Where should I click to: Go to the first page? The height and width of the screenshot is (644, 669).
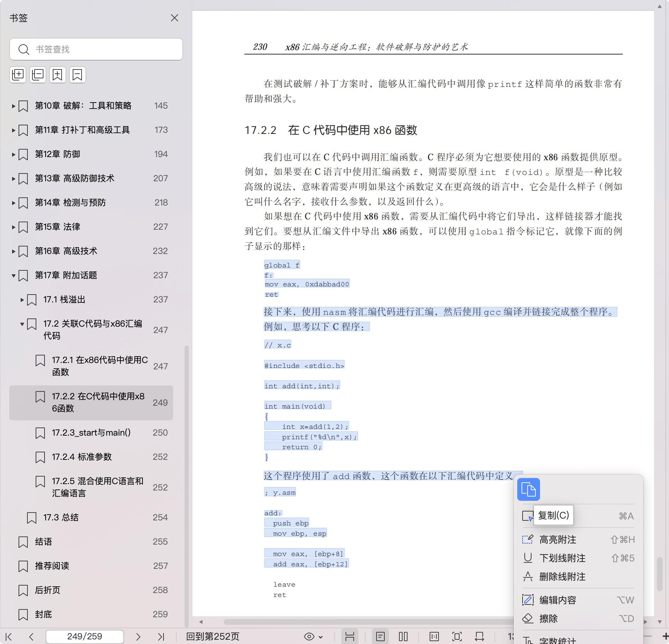coord(9,637)
